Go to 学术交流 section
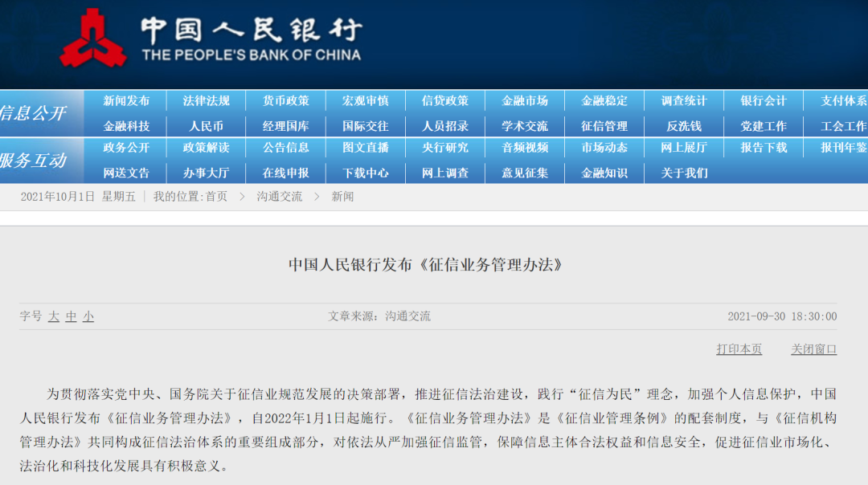This screenshot has width=868, height=485. [x=525, y=126]
